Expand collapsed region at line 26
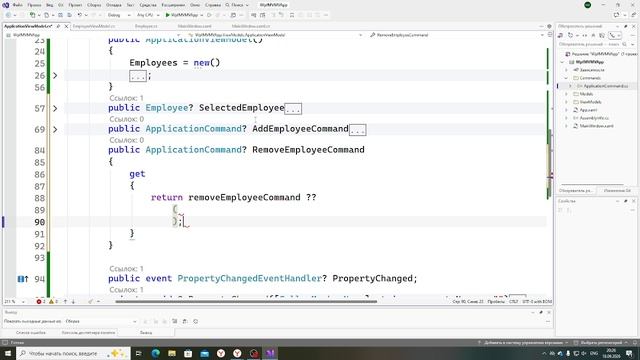The width and height of the screenshot is (640, 360). (x=55, y=76)
